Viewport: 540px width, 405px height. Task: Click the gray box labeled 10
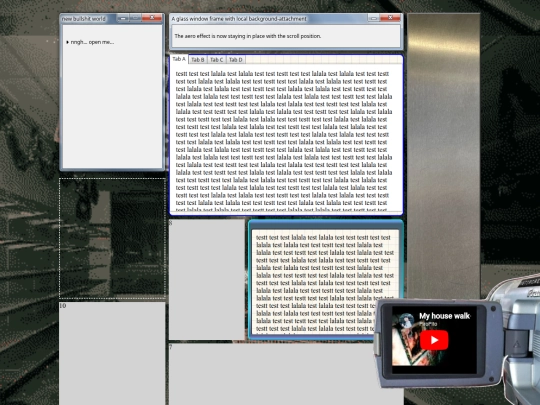click(x=112, y=353)
